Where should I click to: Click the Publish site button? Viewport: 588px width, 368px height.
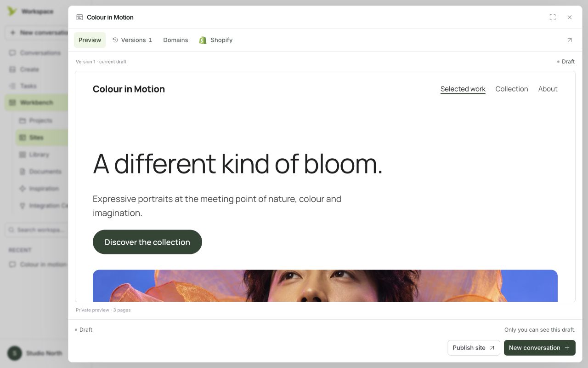pyautogui.click(x=474, y=348)
